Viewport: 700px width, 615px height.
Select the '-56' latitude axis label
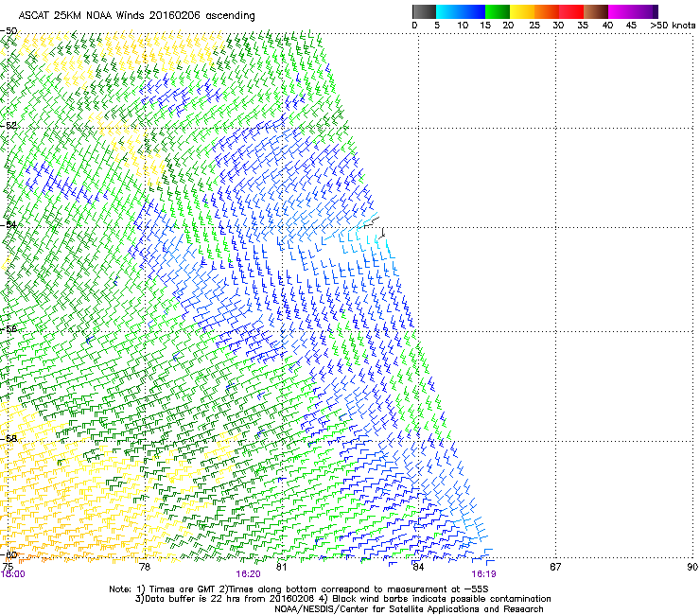tap(9, 329)
